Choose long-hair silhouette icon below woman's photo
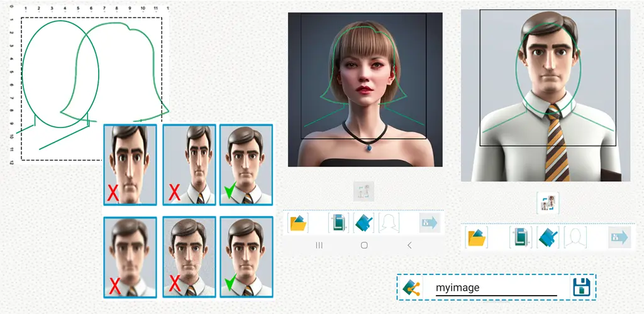 coord(389,224)
